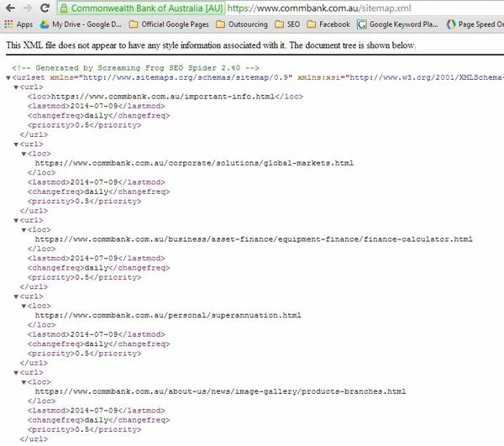Click changefreq daily under finance-calculator.html
The height and width of the screenshot is (446, 504).
tap(98, 268)
